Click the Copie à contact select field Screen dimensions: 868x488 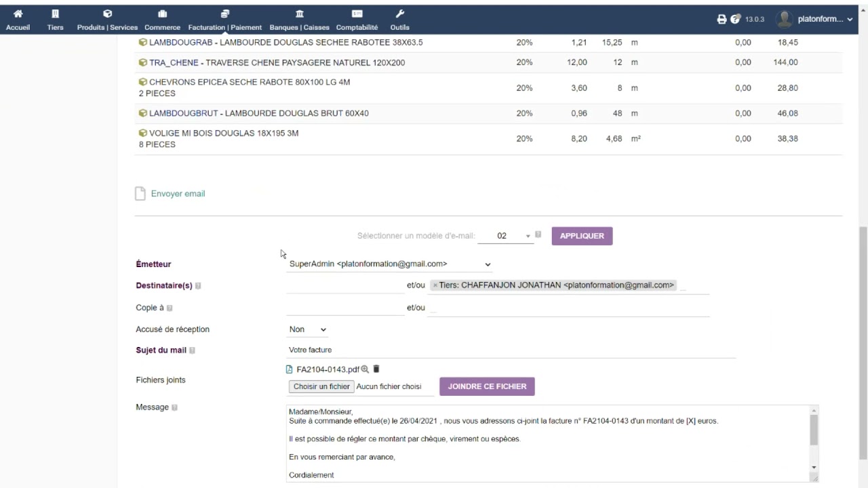(568, 308)
